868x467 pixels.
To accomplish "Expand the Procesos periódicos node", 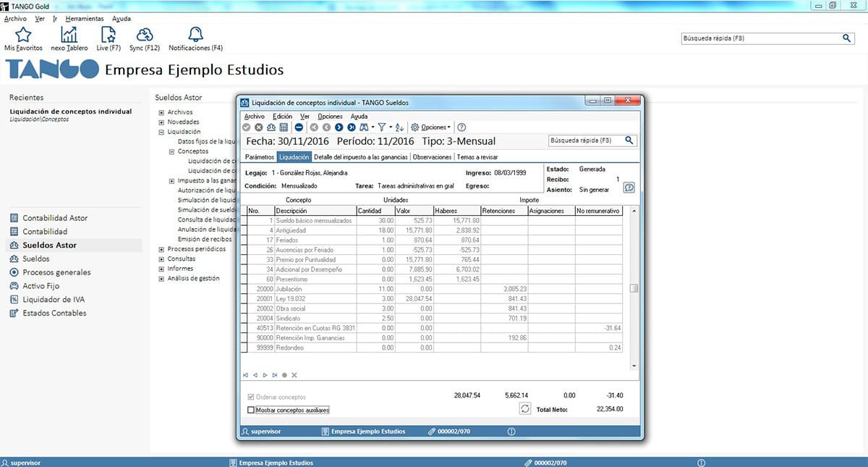I will [161, 249].
